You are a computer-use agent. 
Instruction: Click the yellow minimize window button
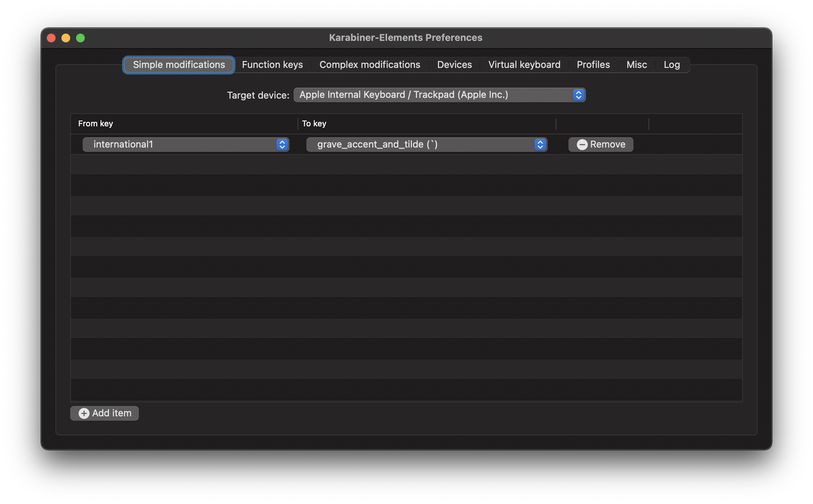[66, 38]
